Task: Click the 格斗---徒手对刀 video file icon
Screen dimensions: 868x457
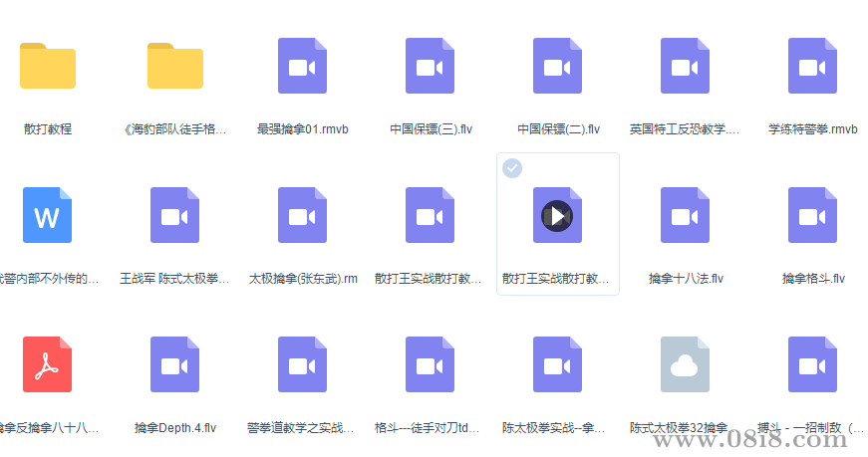Action: tap(431, 364)
